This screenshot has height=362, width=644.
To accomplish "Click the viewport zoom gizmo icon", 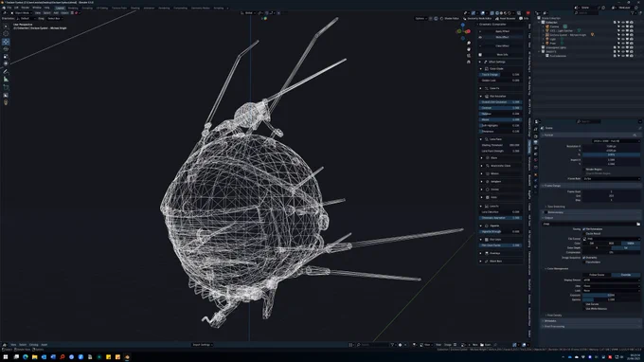I will tap(469, 43).
